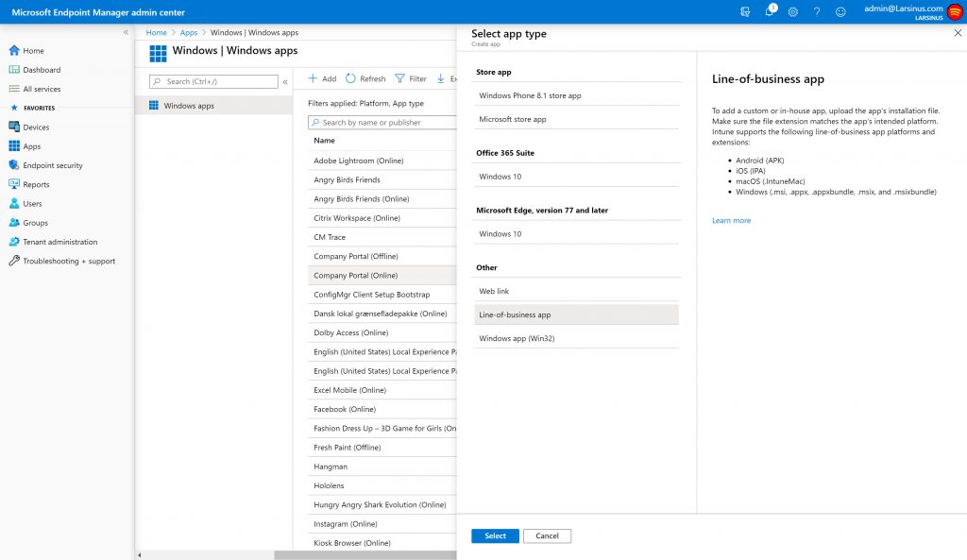The width and height of the screenshot is (967, 560).
Task: Select Windows apps in blade menu
Action: 214,106
